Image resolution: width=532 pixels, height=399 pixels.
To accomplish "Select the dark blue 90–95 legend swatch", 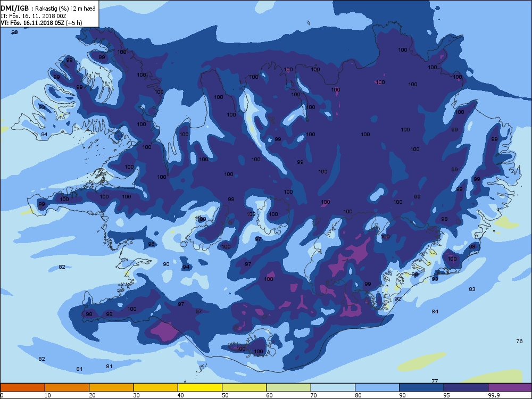I will pyautogui.click(x=422, y=387).
